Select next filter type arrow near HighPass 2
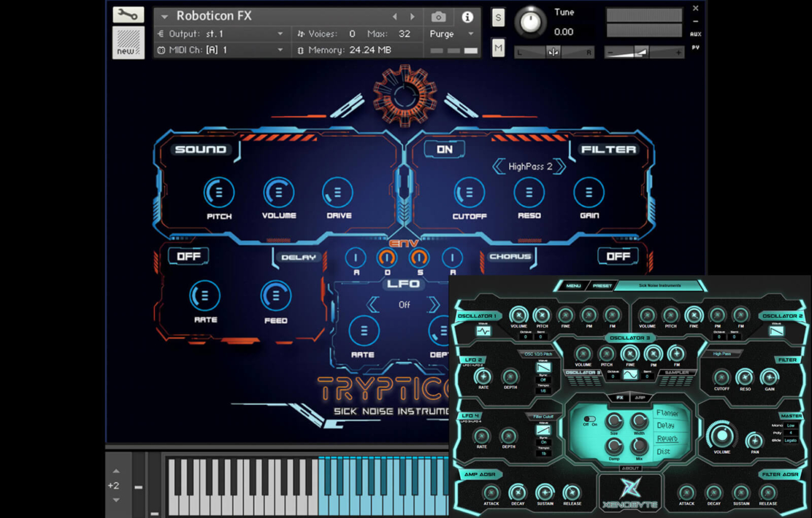The width and height of the screenshot is (812, 518). coord(560,167)
